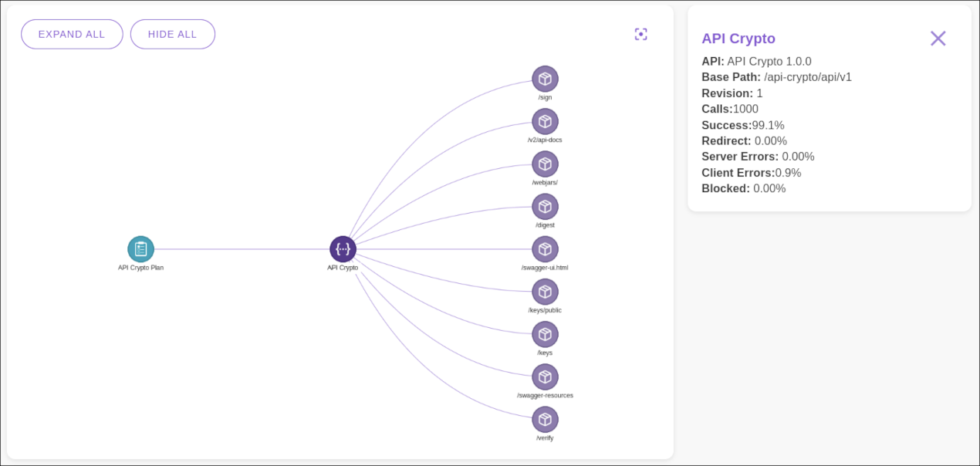
Task: Select the /sign node label text
Action: [546, 96]
